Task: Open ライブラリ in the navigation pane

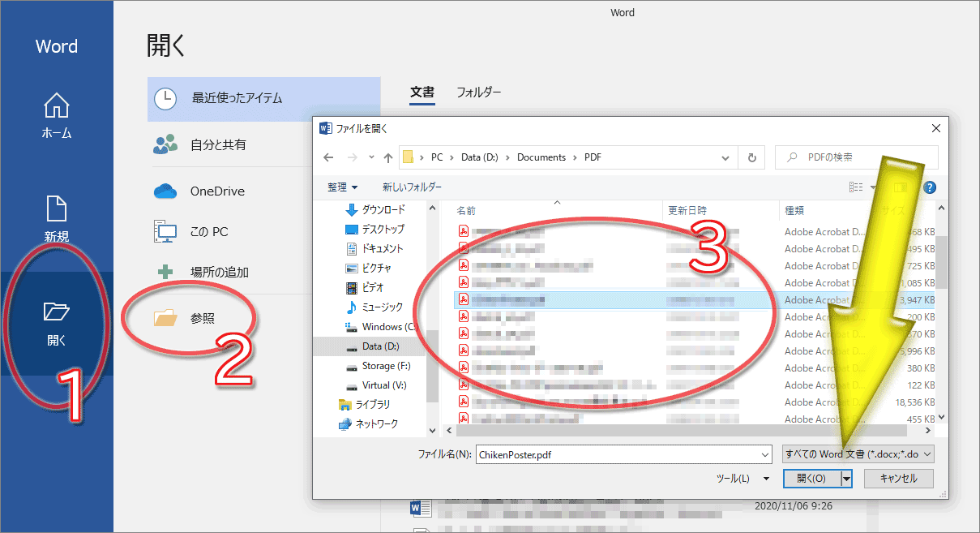Action: tap(364, 404)
